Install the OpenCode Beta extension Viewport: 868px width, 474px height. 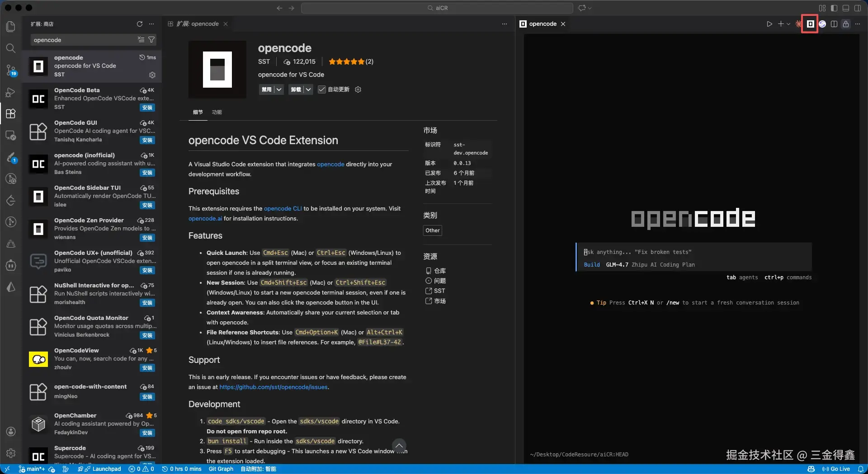(x=147, y=108)
